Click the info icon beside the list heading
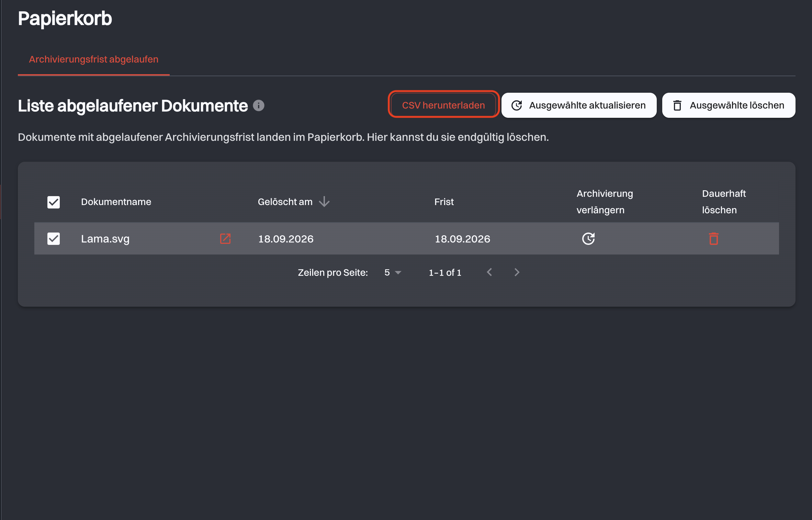Viewport: 812px width, 520px height. pyautogui.click(x=259, y=105)
